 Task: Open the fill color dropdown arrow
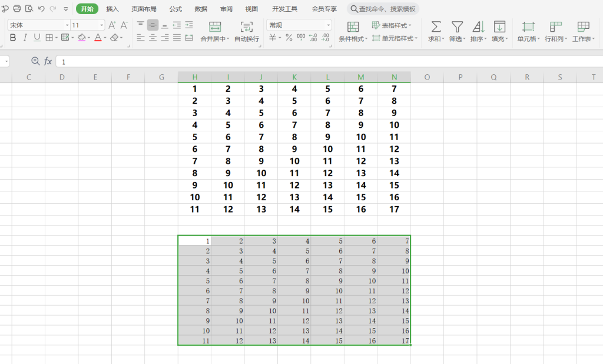coord(89,38)
